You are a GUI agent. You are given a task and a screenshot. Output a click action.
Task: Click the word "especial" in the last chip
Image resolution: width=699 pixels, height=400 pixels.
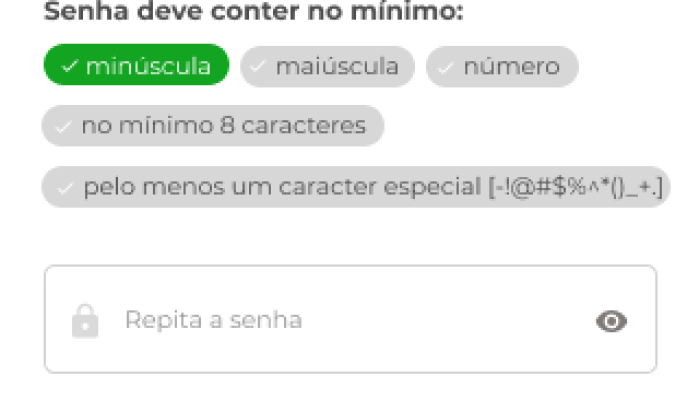point(443,187)
